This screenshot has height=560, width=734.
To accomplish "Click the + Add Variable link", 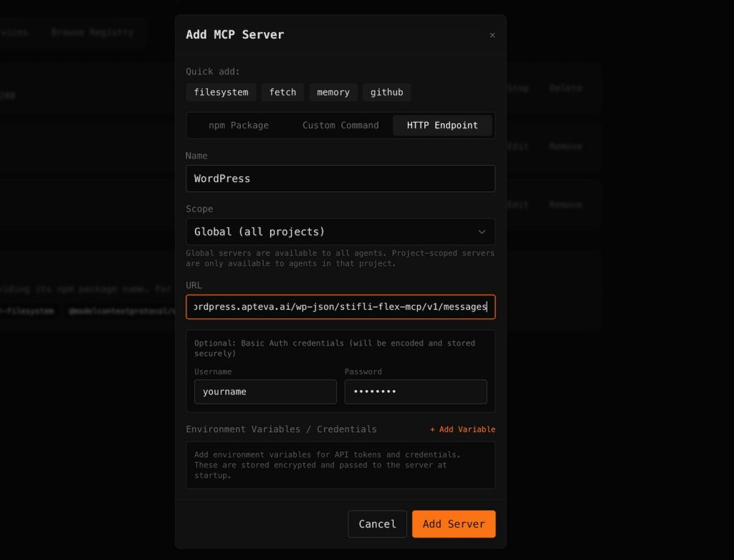I will point(462,430).
